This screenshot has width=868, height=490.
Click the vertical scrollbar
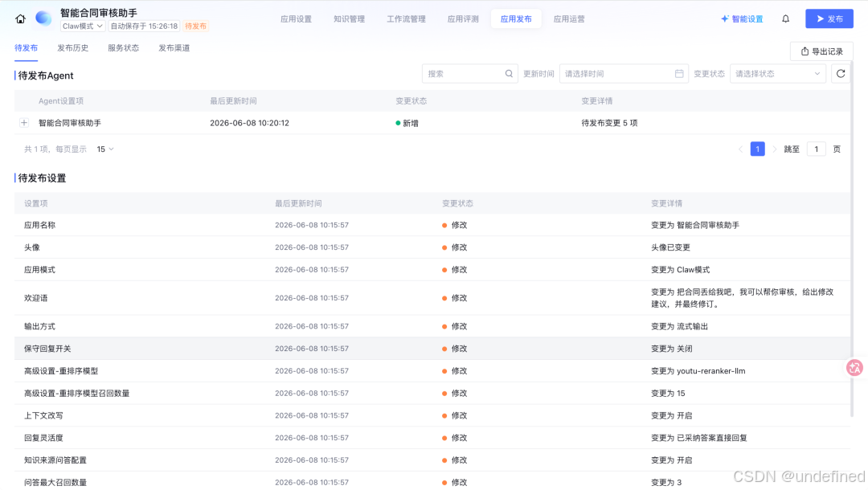tap(852, 238)
